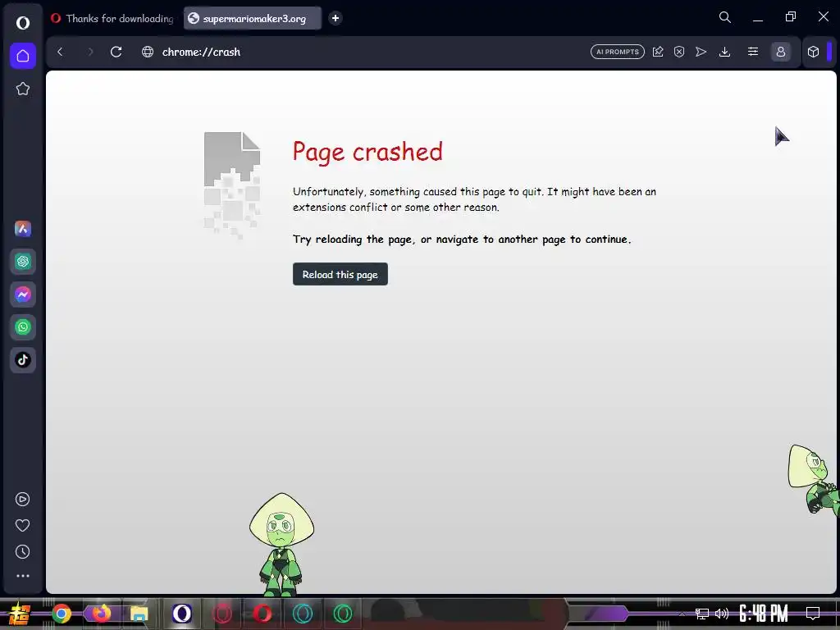Go back to the previous page
This screenshot has width=840, height=630.
pyautogui.click(x=60, y=52)
